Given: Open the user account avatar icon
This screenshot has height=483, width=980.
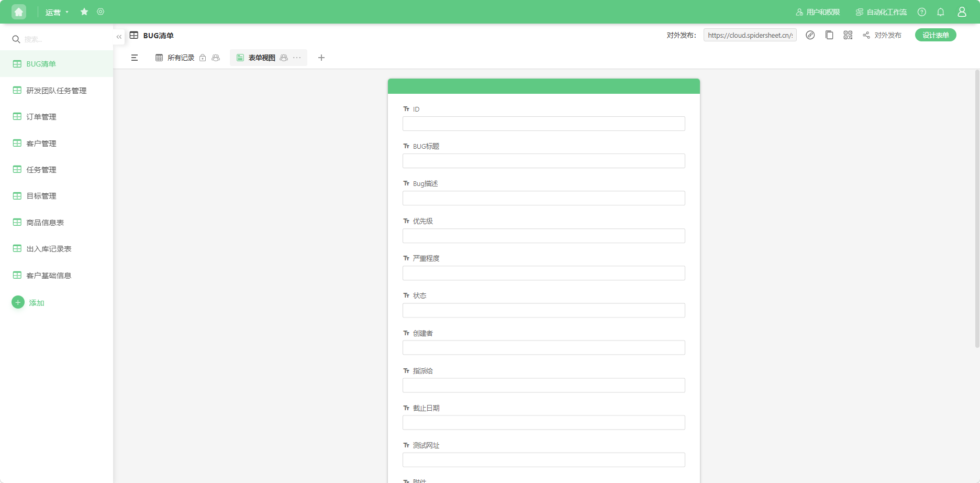Looking at the screenshot, I should click(962, 12).
